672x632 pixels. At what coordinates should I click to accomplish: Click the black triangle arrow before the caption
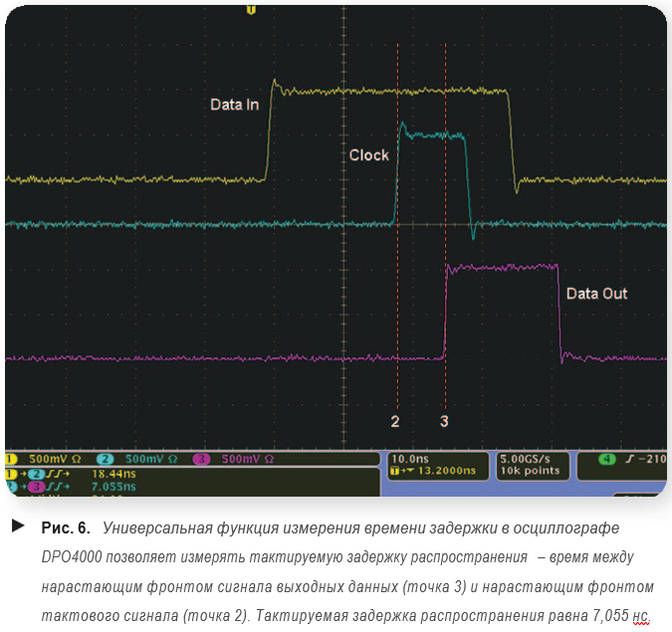tap(18, 525)
